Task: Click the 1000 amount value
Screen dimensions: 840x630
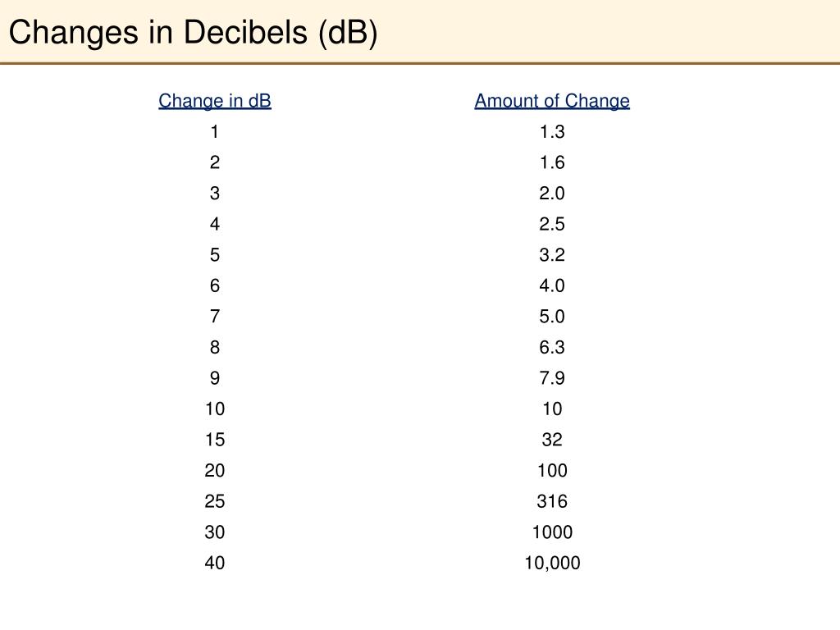Action: click(552, 532)
